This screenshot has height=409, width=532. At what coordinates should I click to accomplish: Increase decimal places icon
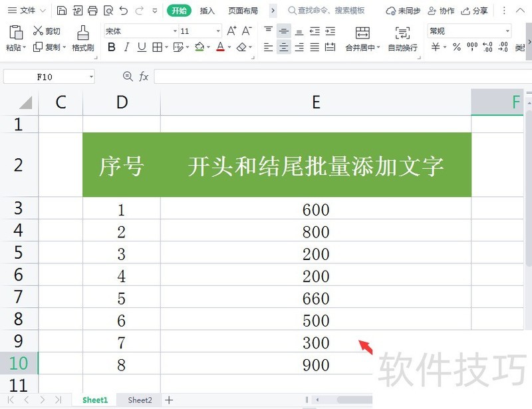click(x=487, y=47)
